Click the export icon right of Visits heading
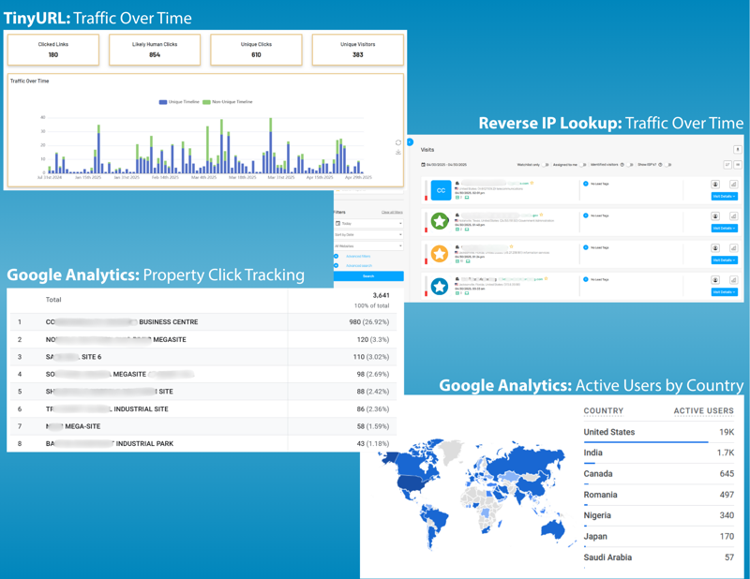The width and height of the screenshot is (750, 579). tap(738, 150)
